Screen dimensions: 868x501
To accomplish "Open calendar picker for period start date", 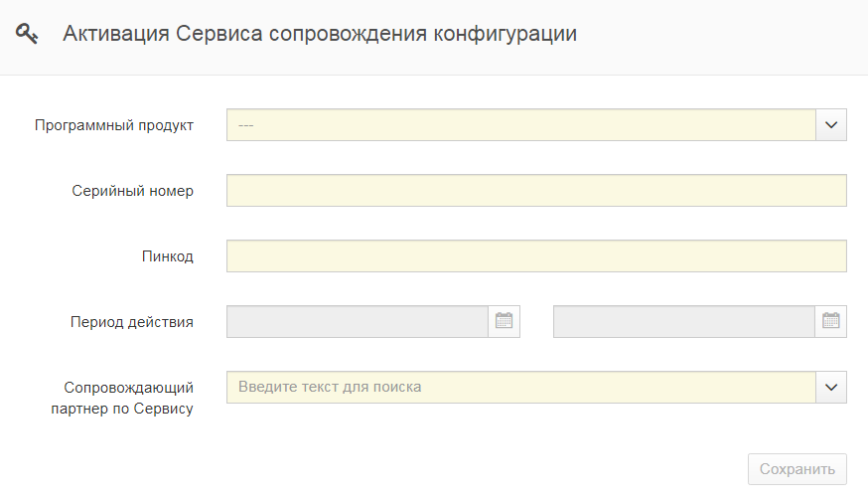I will [x=504, y=321].
